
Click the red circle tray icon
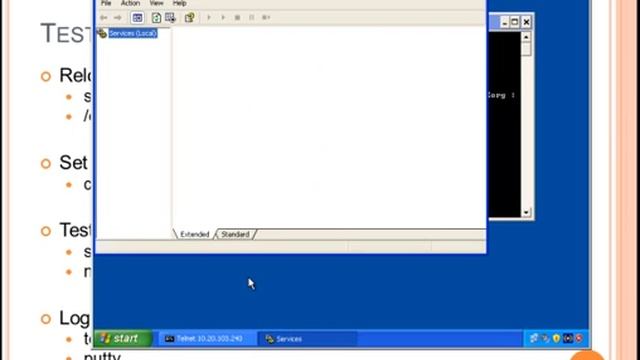(x=579, y=338)
